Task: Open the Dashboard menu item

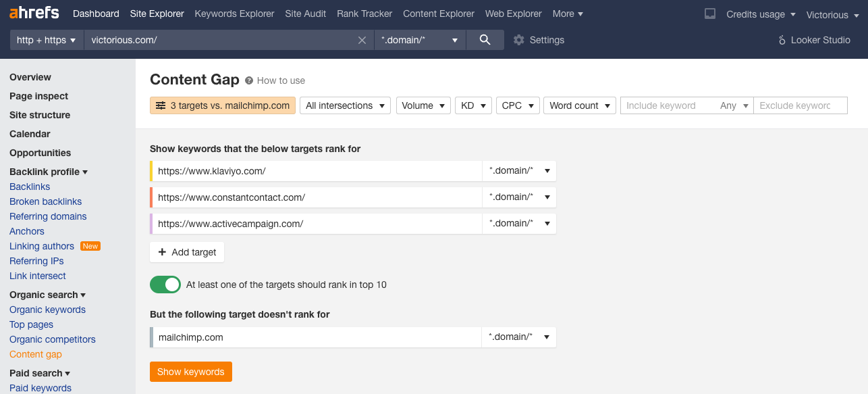Action: [x=96, y=14]
